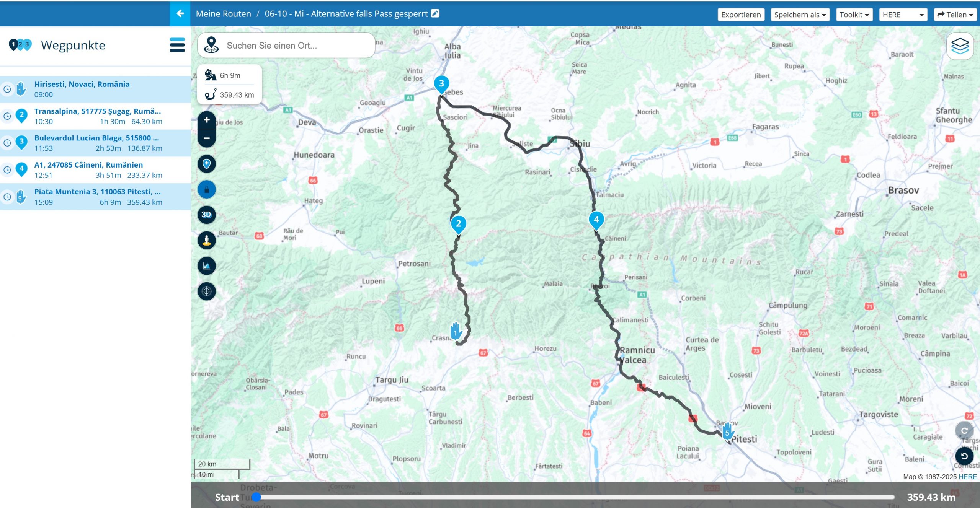
Task: Zoom out with the minus button
Action: click(207, 138)
